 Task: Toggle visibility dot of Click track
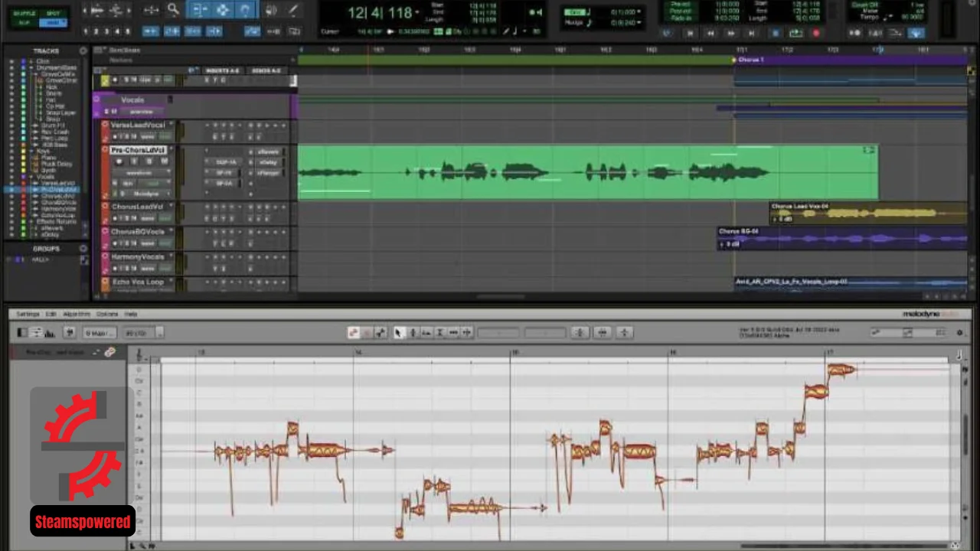pos(11,60)
